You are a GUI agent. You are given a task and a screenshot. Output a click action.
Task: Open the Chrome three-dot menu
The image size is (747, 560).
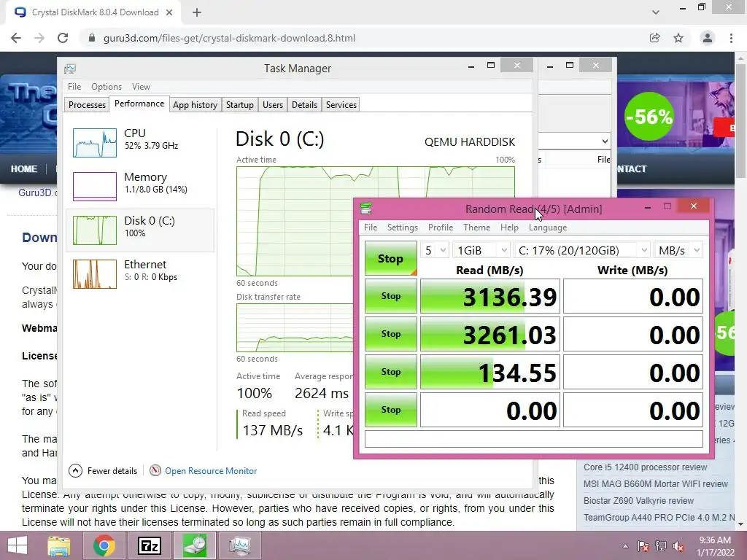pos(731,38)
